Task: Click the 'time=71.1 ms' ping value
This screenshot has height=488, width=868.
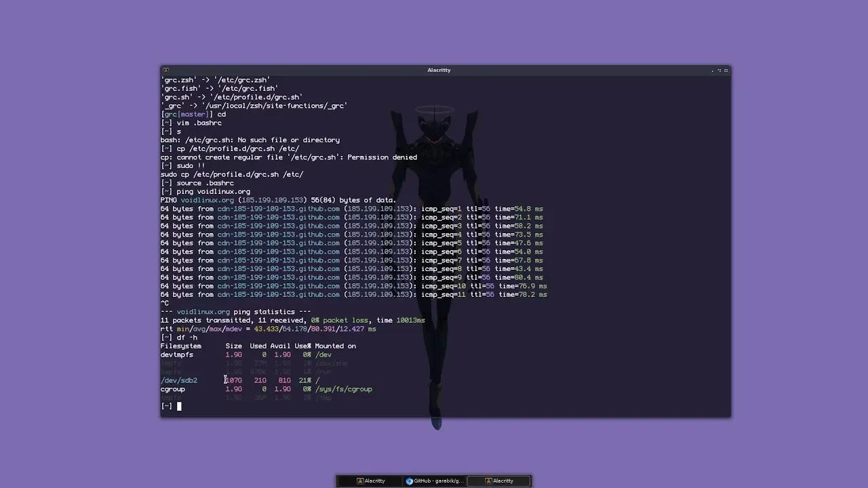Action: coord(519,218)
